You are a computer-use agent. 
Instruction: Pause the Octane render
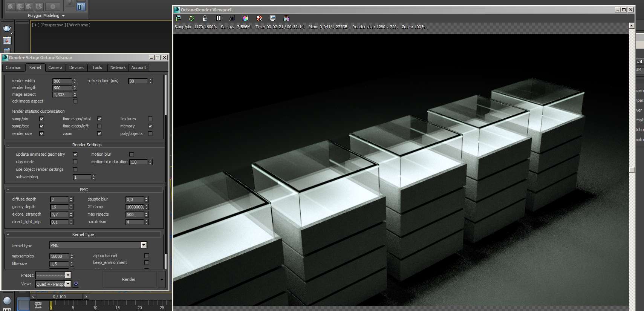[x=219, y=18]
